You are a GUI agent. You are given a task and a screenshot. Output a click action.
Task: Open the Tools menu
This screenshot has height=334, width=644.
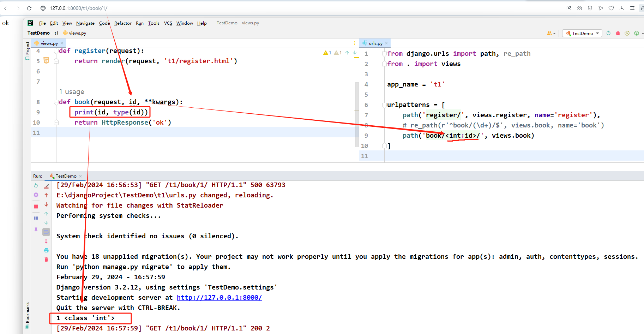tap(154, 23)
